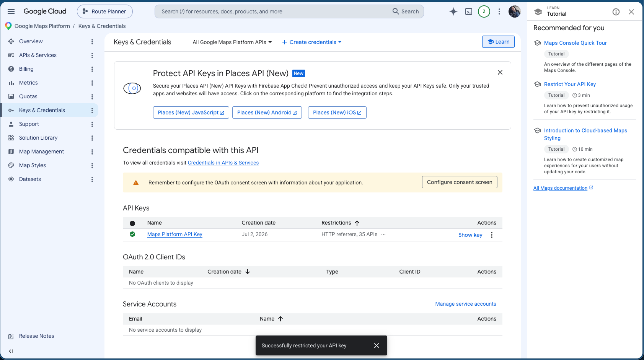
Task: Open the Route Planner project selector
Action: (105, 11)
